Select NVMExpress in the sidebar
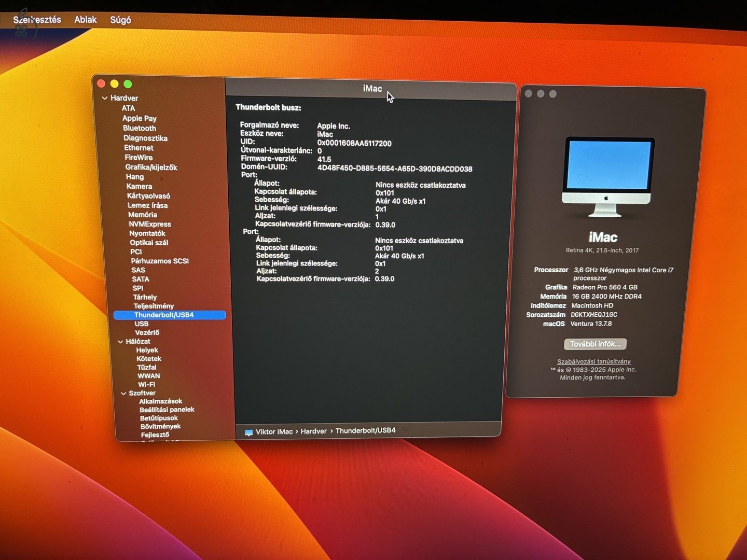This screenshot has height=560, width=747. click(x=150, y=224)
